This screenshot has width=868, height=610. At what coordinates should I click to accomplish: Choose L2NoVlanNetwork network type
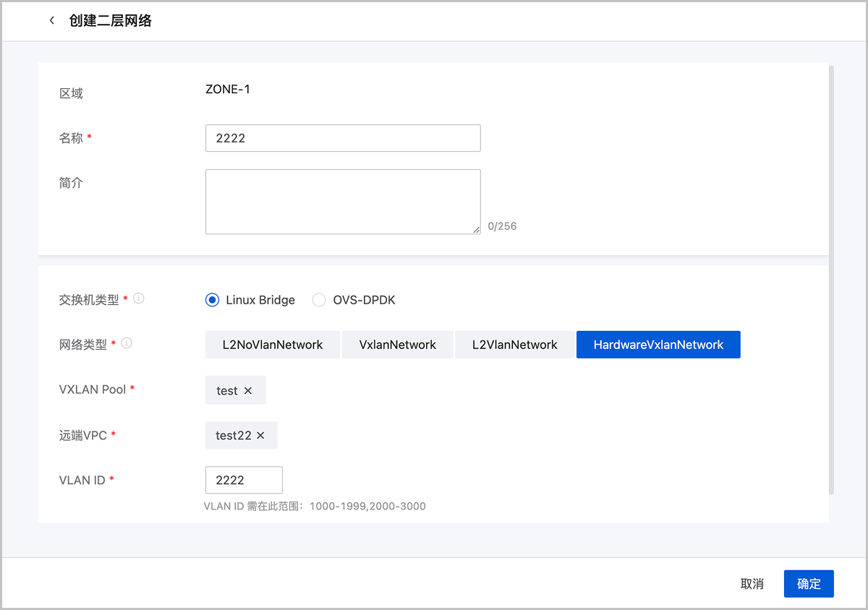273,345
